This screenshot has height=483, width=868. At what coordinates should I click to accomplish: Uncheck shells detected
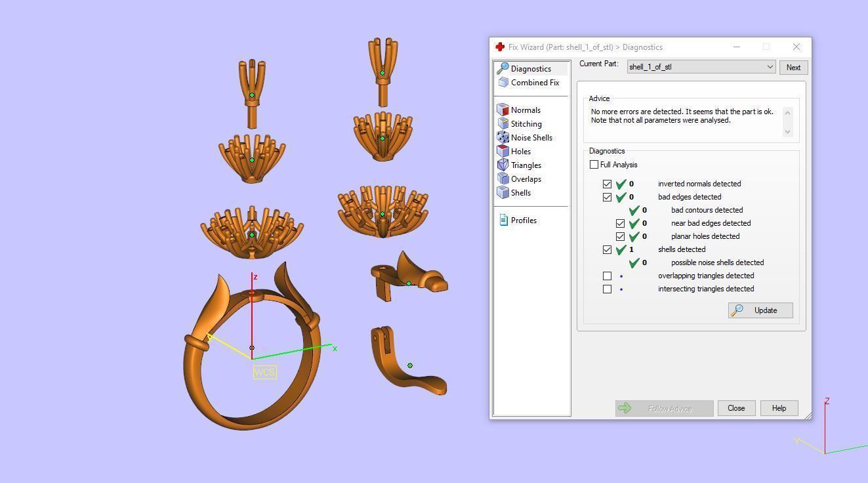click(x=607, y=249)
